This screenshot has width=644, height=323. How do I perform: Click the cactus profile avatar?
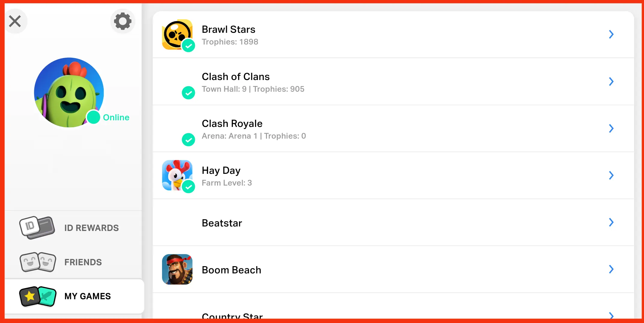pos(69,92)
